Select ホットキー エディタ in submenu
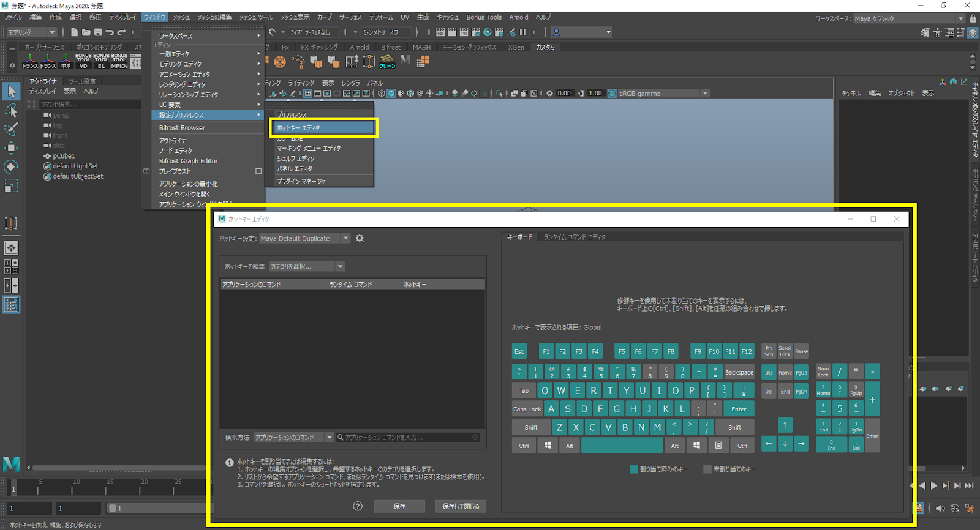 [324, 128]
